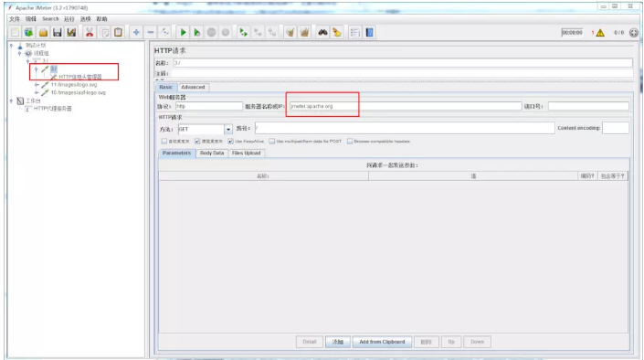Click the 路径 path input field

(405, 128)
